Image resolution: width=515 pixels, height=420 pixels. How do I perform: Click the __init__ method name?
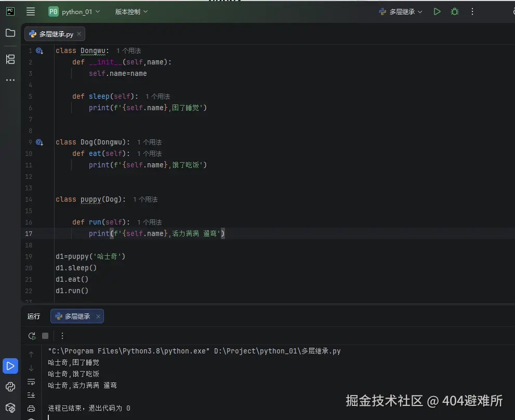tap(105, 62)
